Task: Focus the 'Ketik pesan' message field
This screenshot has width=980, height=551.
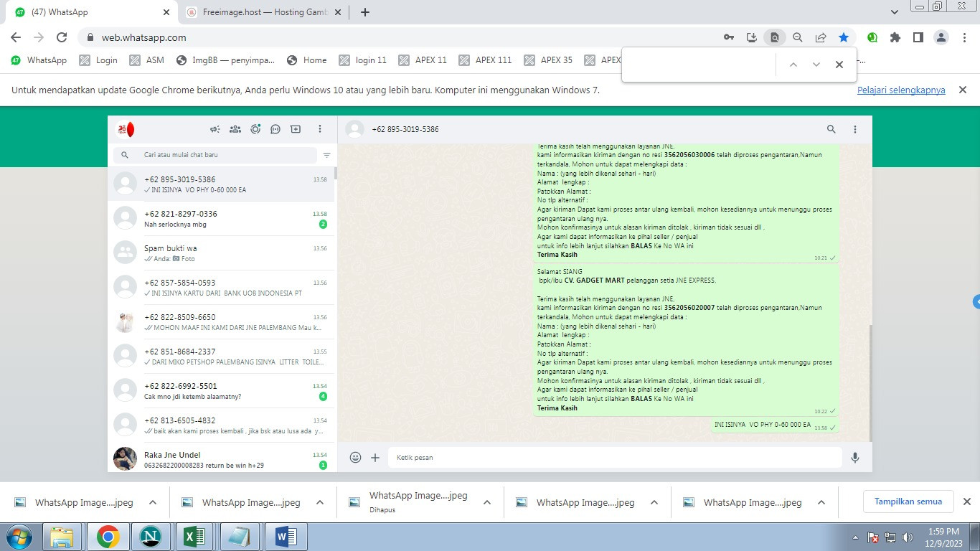Action: point(615,457)
